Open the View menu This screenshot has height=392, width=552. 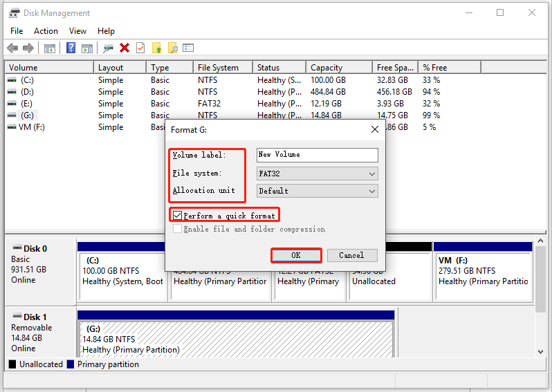(x=77, y=31)
